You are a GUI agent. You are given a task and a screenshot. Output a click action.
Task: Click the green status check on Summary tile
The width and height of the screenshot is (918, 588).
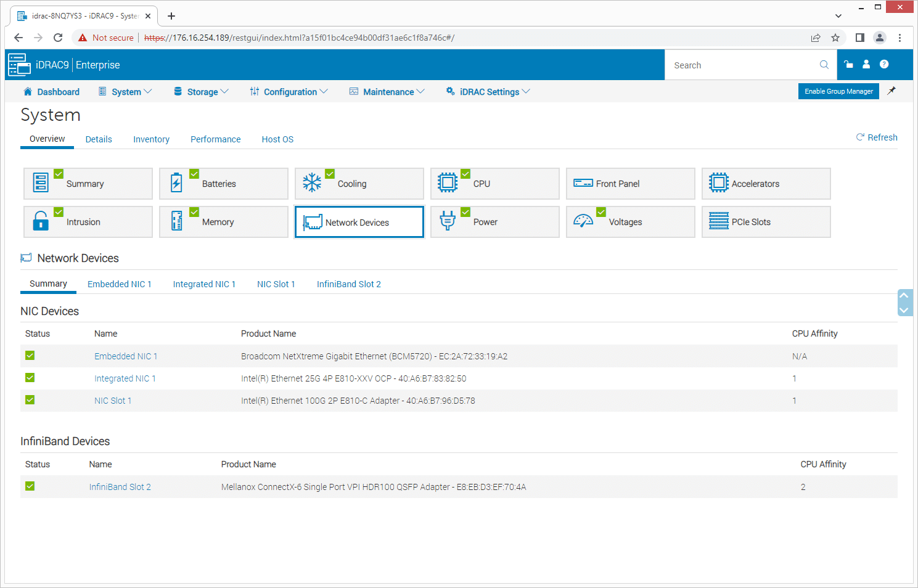(x=59, y=173)
